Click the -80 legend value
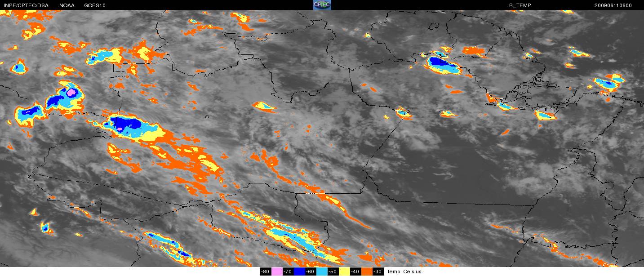Screen dimensions: 644x276 point(266,272)
